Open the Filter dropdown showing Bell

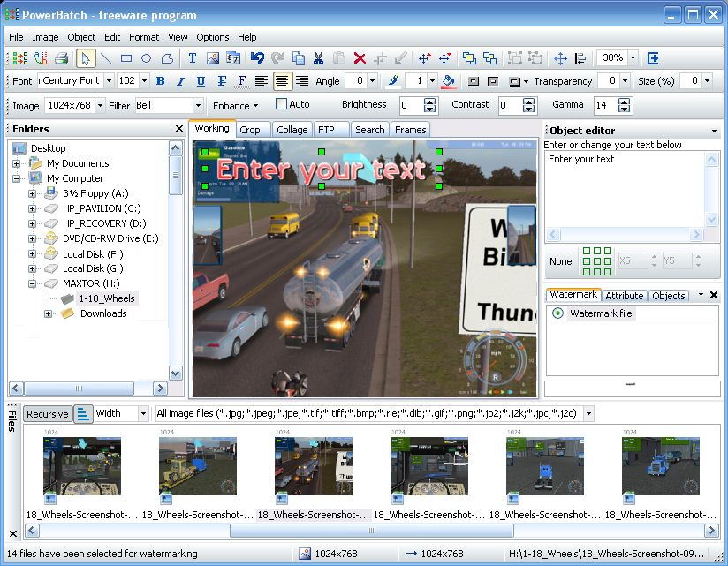point(197,105)
